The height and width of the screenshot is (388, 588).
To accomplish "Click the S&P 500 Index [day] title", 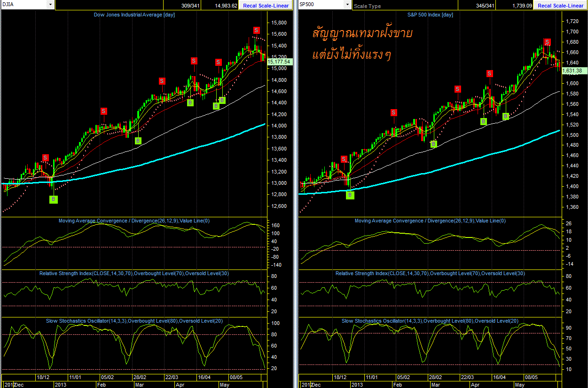I will [430, 15].
